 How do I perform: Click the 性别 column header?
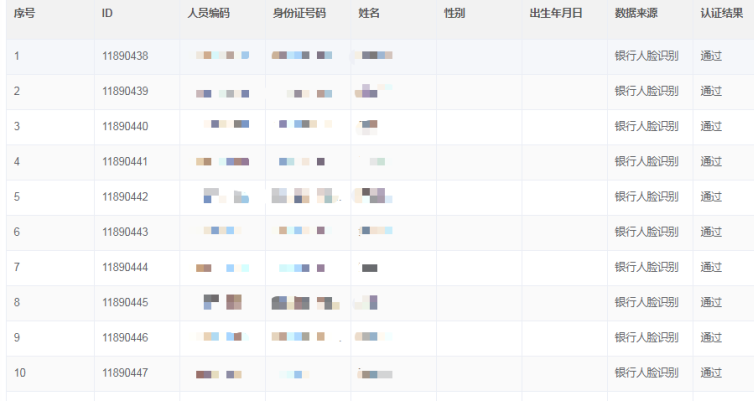coord(455,13)
